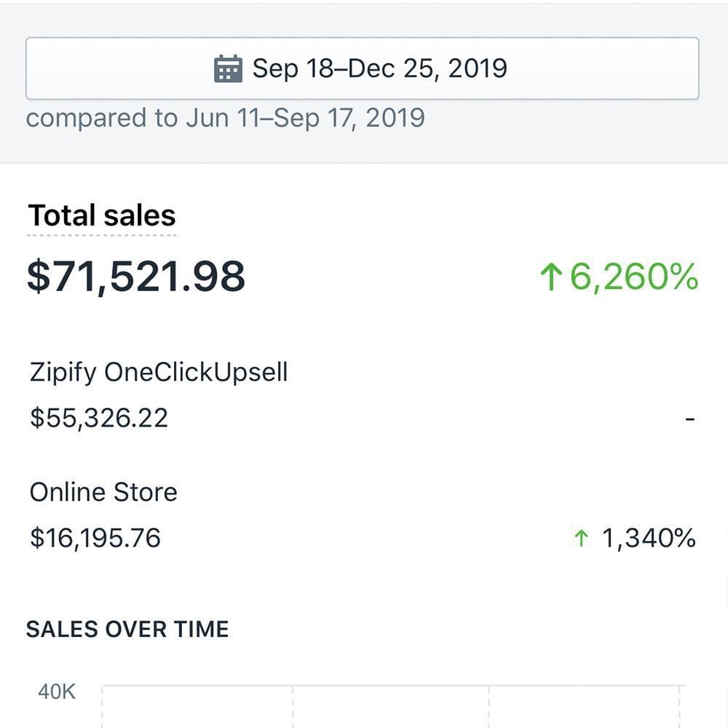This screenshot has width=728, height=728.
Task: Click the SALES OVER TIME heading
Action: point(127,629)
